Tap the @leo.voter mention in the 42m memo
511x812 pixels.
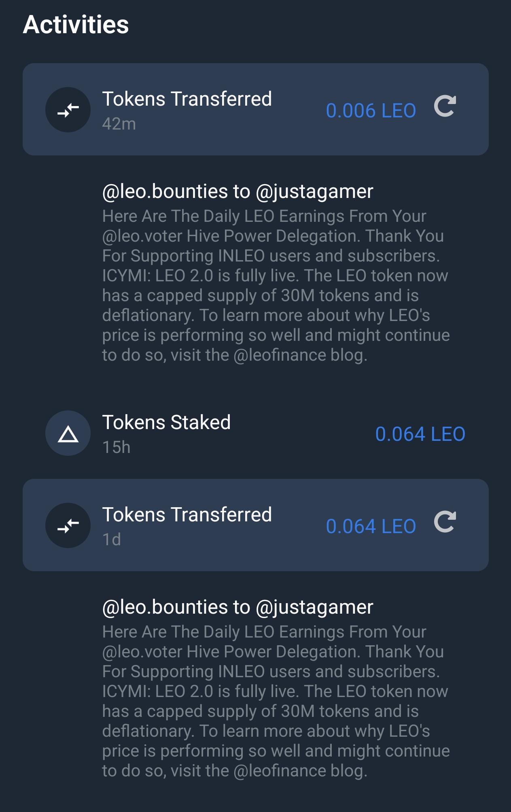(143, 236)
